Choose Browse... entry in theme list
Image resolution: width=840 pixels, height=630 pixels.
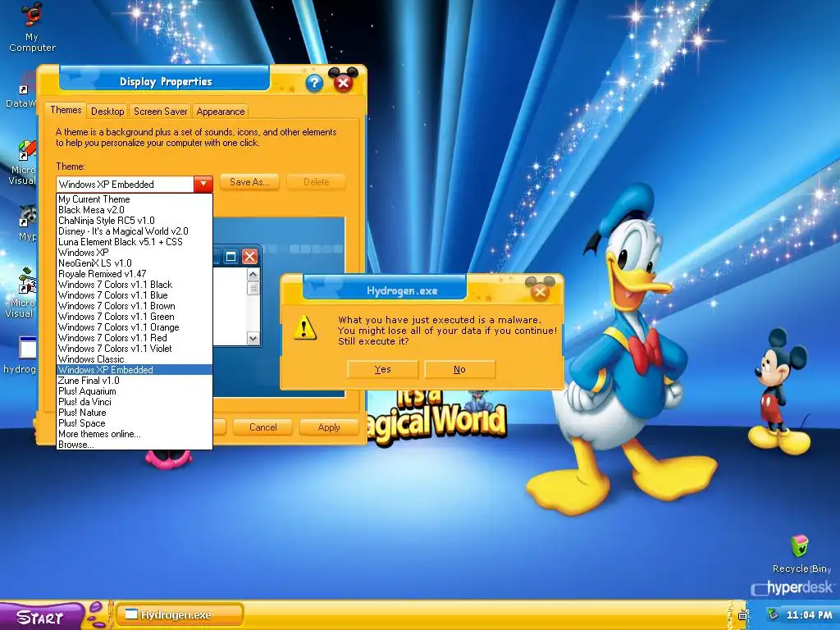click(x=135, y=445)
